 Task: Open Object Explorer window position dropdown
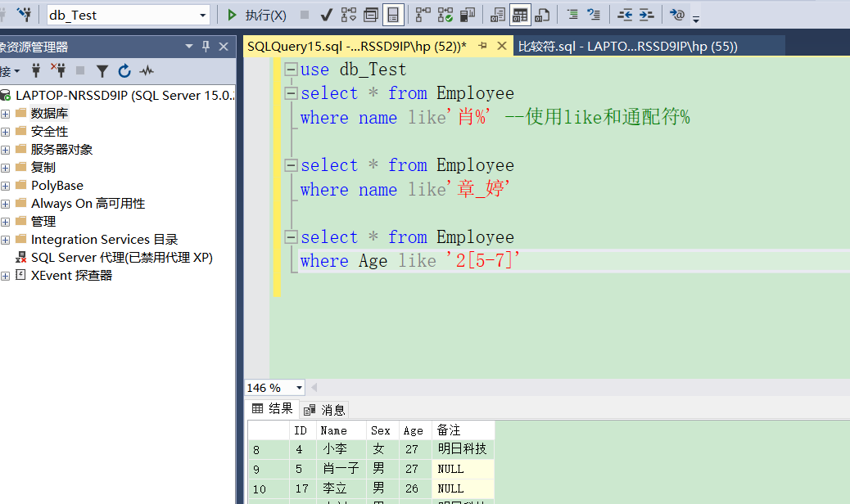point(189,47)
